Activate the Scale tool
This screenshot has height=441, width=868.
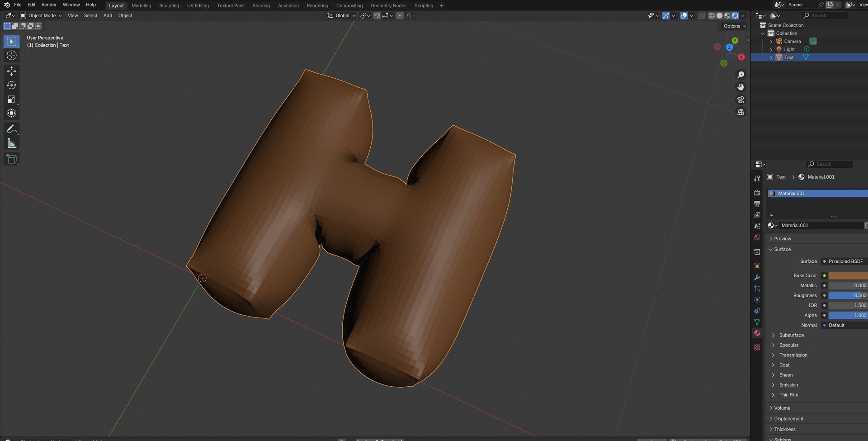(12, 99)
